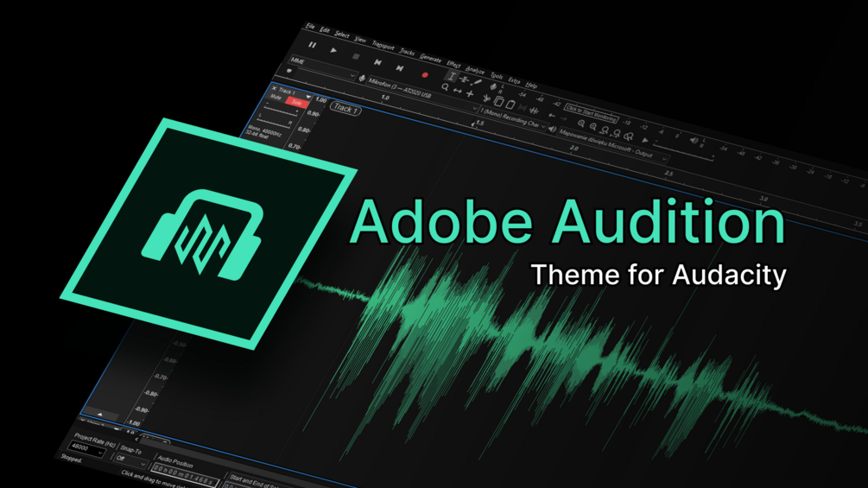
Task: Open the Transport menu
Action: point(383,46)
